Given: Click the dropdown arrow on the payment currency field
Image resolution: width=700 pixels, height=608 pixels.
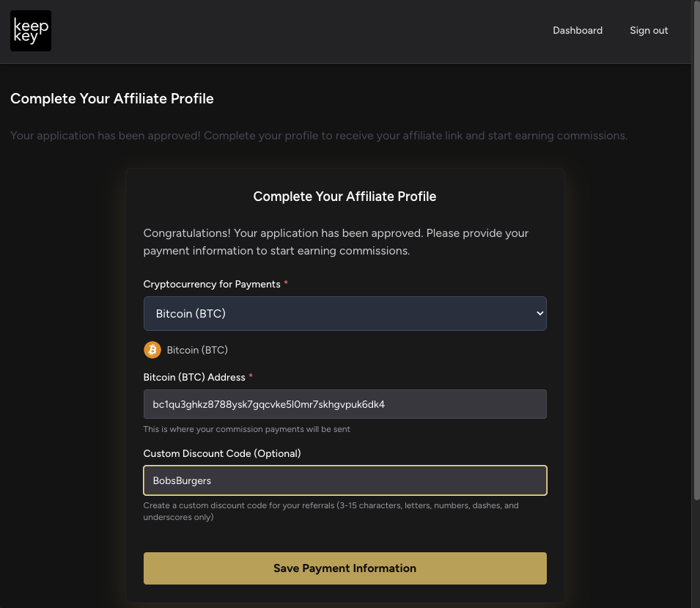Looking at the screenshot, I should point(539,313).
